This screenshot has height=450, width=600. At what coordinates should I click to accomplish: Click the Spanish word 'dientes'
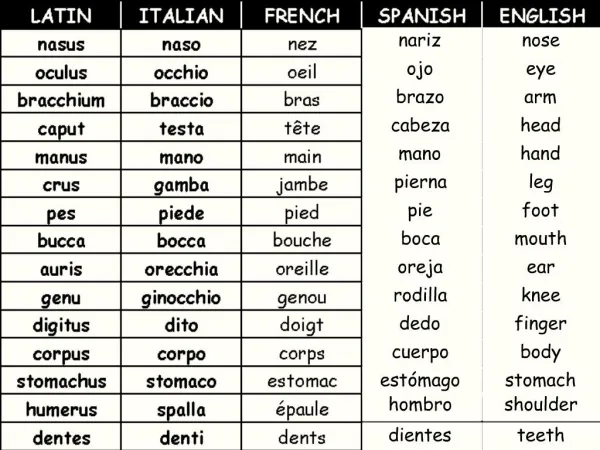click(x=420, y=435)
